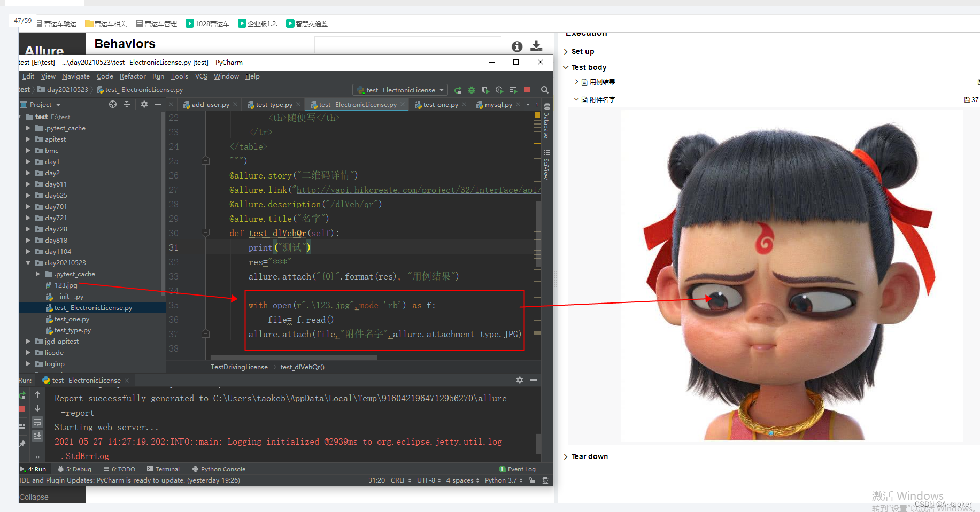Hide the Run tool window
The image size is (980, 512).
pyautogui.click(x=534, y=380)
